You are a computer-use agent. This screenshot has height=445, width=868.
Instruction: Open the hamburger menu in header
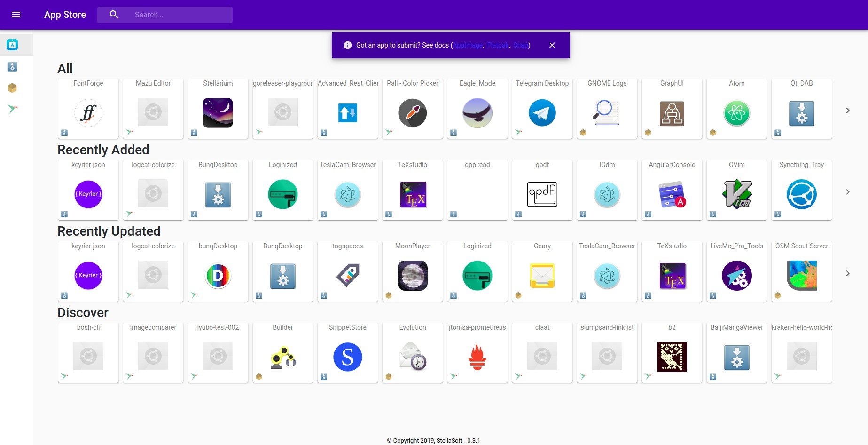16,15
